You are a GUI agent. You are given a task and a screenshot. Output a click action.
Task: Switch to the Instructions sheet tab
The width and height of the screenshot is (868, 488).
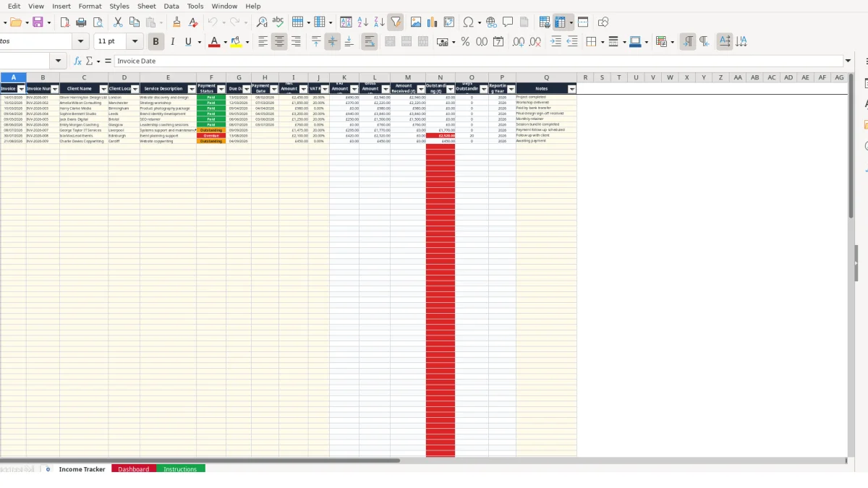coord(180,469)
